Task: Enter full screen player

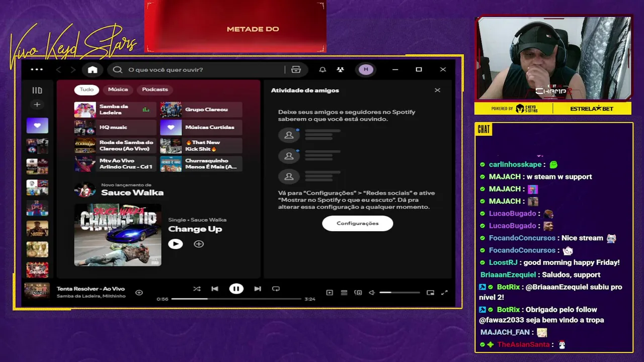Action: coord(444,293)
